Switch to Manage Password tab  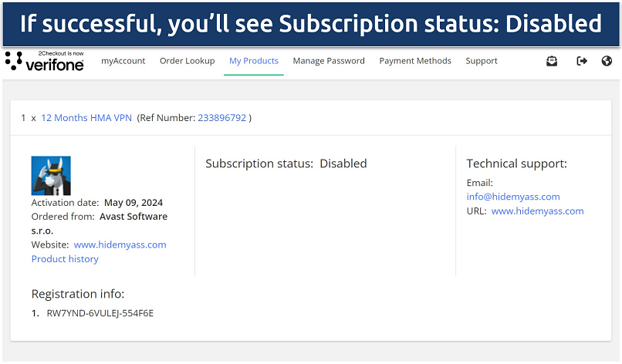(329, 61)
